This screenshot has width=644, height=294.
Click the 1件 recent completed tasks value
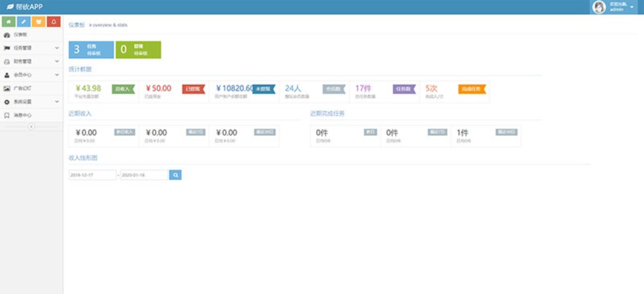tap(462, 133)
